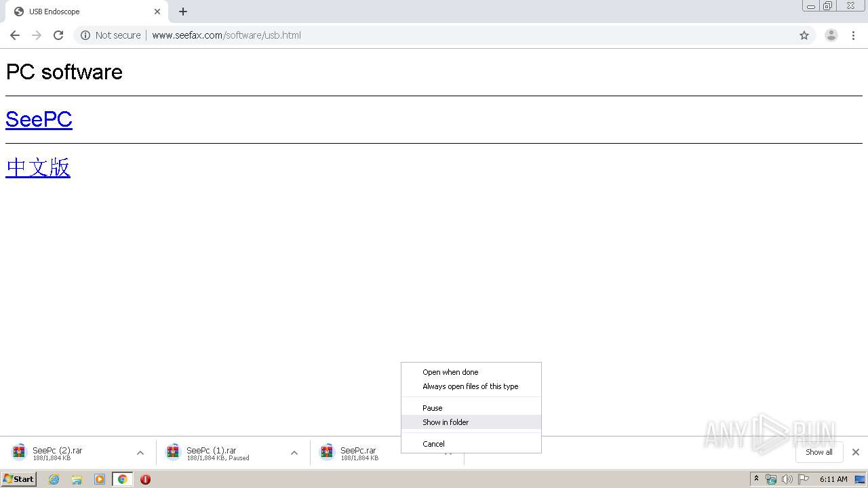
Task: Select Cancel in the download menu
Action: [471, 444]
